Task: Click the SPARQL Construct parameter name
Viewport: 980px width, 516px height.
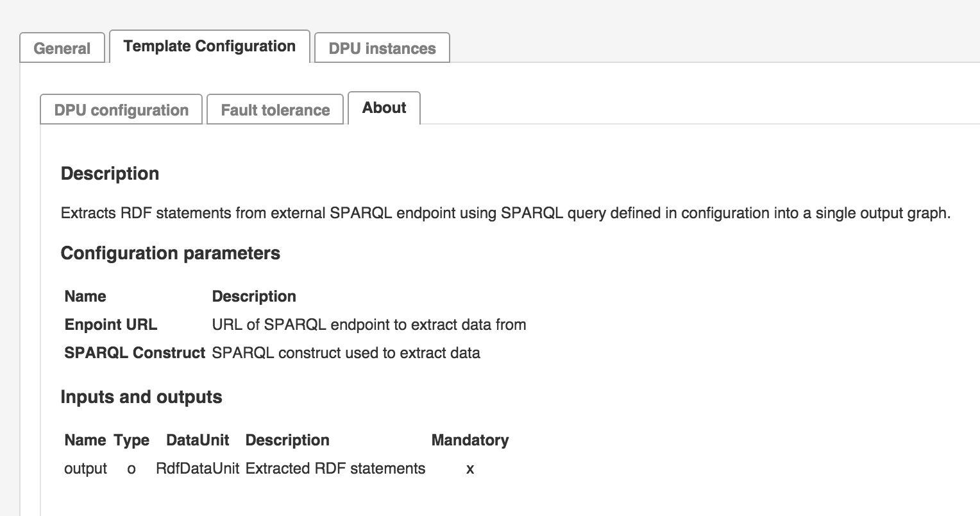Action: [135, 352]
